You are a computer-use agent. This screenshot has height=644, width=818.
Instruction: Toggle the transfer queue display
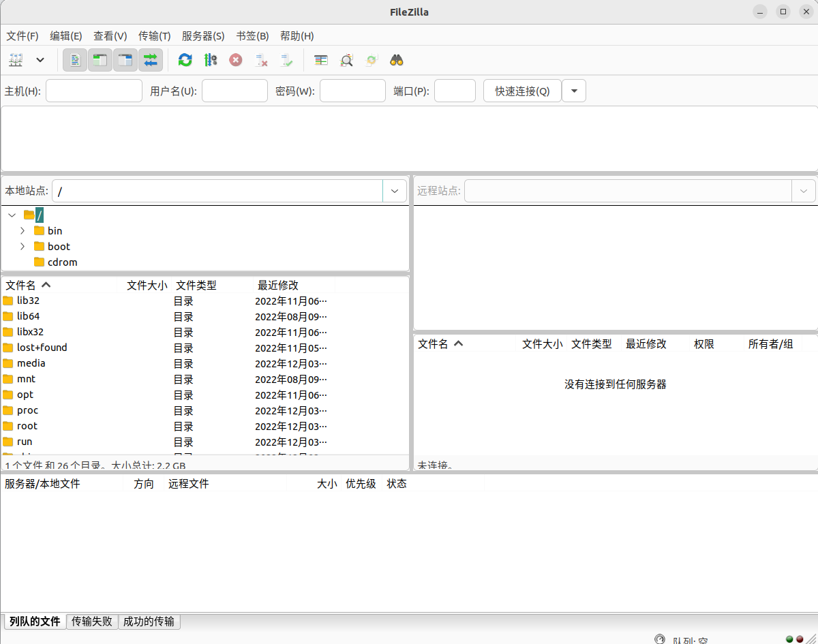click(151, 60)
